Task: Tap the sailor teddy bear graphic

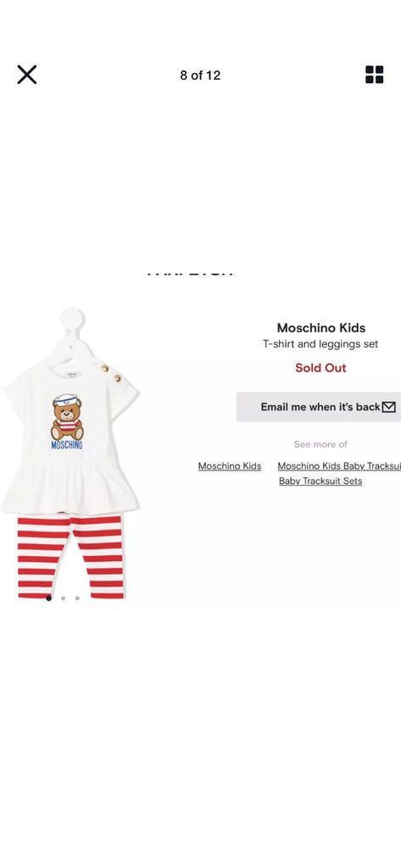Action: click(67, 417)
